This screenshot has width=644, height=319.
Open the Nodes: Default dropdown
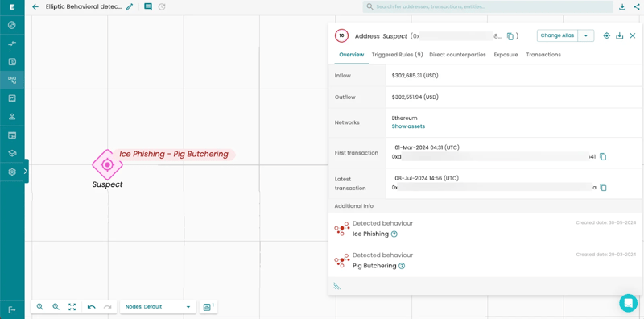click(158, 307)
